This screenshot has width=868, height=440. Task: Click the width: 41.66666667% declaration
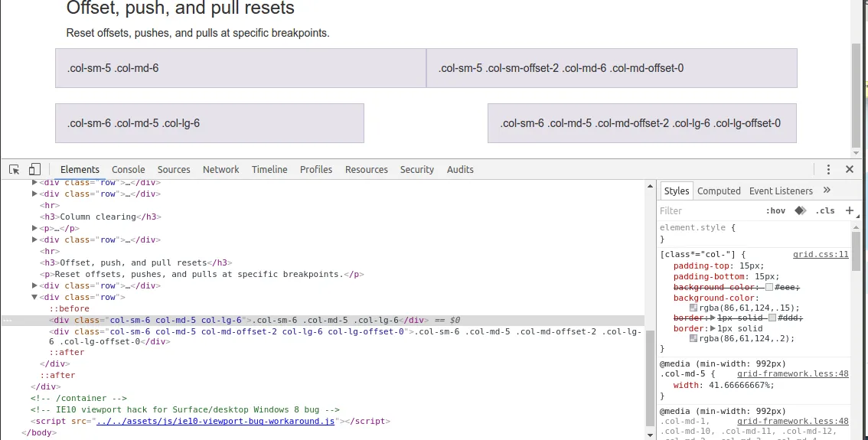[723, 385]
